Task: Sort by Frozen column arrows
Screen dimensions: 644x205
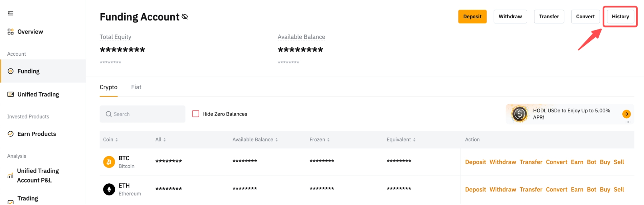Action: [x=328, y=139]
